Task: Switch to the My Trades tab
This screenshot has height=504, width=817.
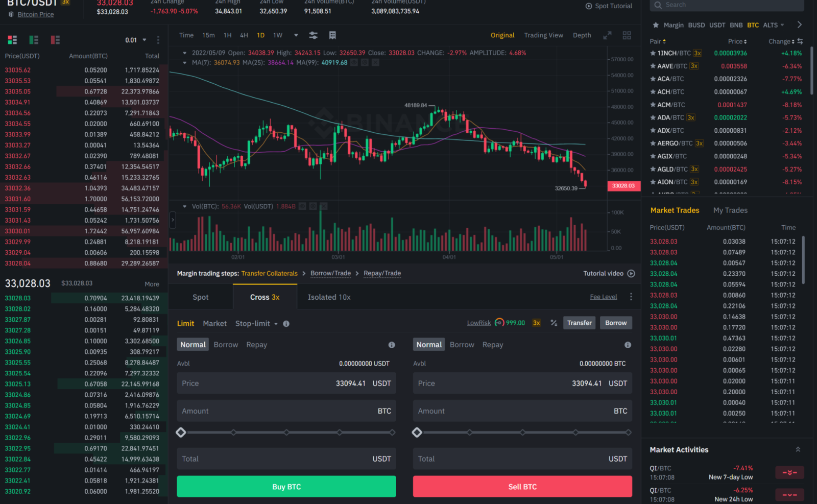Action: 730,210
